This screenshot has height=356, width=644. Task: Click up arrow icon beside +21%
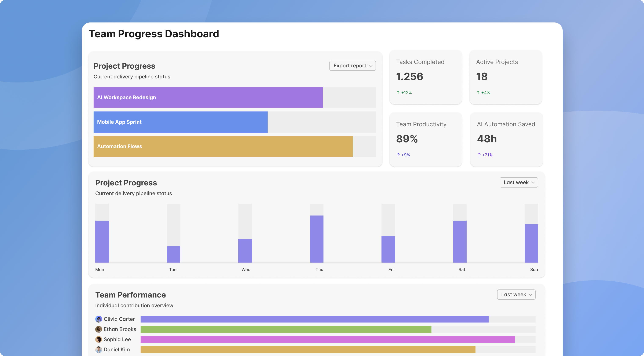pos(479,155)
